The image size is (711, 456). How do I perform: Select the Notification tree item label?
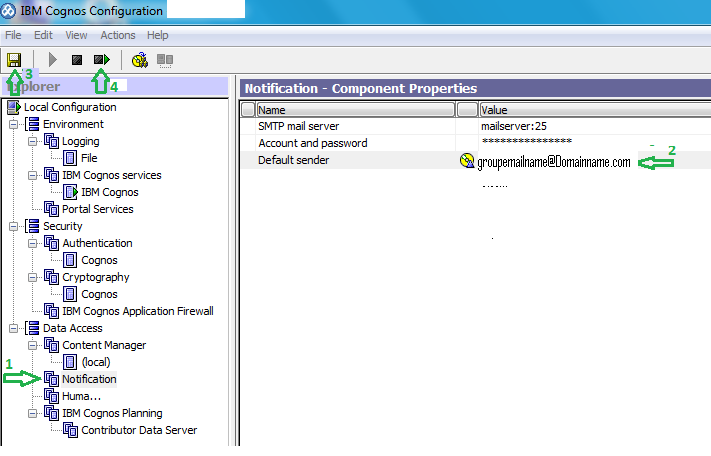[89, 379]
